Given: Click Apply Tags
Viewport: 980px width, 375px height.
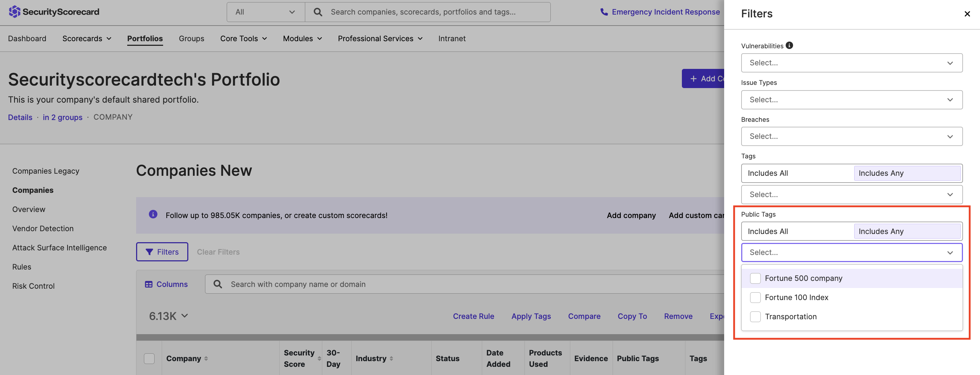Looking at the screenshot, I should point(531,316).
